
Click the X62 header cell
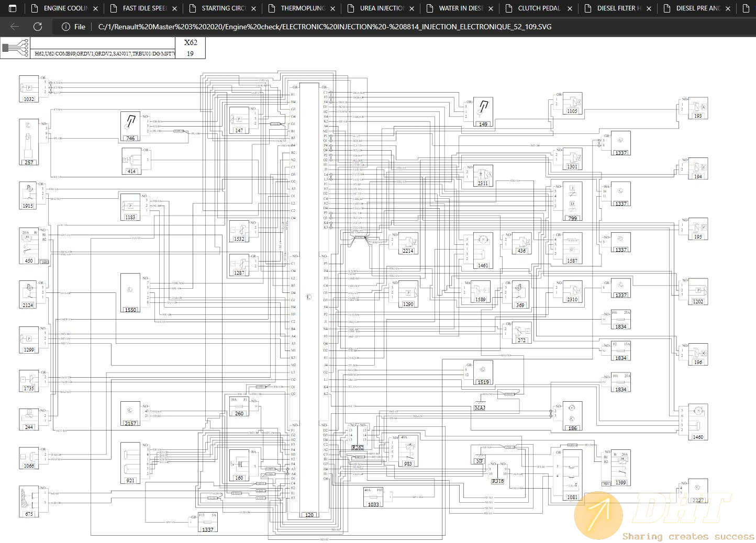[x=191, y=43]
